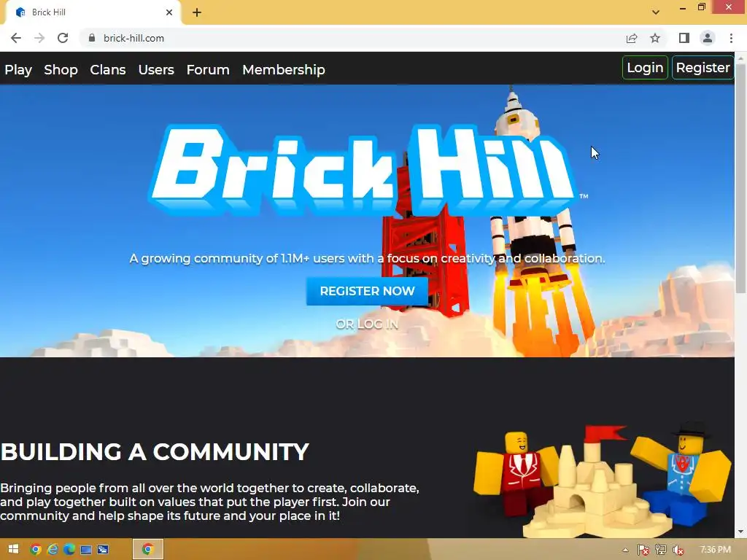Launch Microsoft Edge from taskbar
This screenshot has height=560, width=747.
[69, 550]
